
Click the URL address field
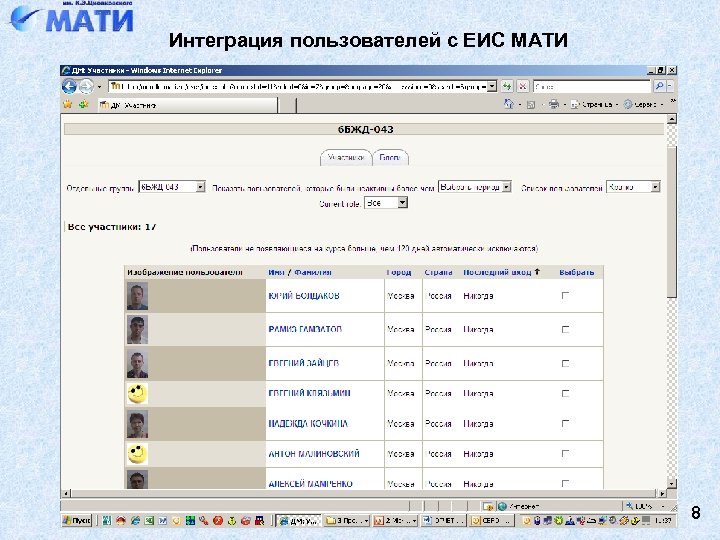pyautogui.click(x=298, y=86)
